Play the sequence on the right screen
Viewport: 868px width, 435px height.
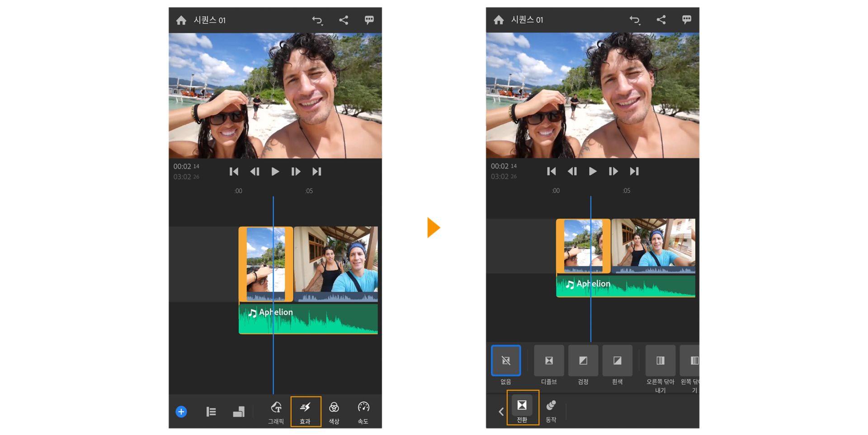click(592, 171)
